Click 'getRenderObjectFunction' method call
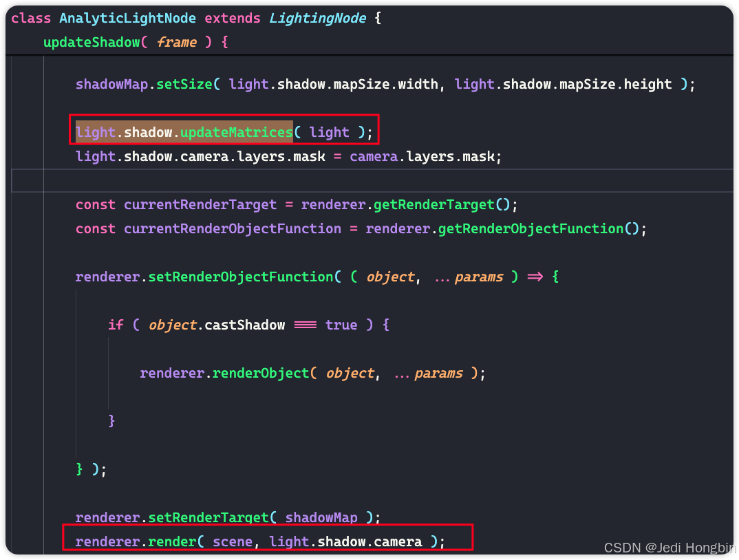The image size is (739, 560). pos(531,229)
